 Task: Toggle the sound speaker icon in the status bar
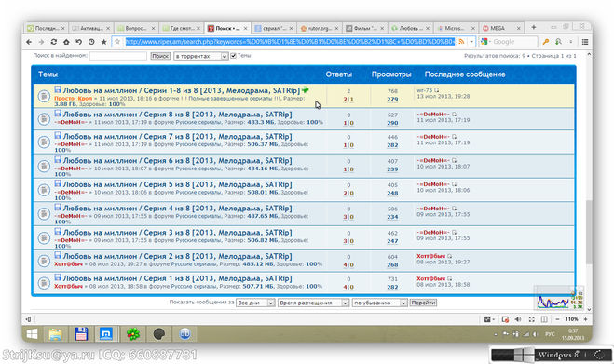coord(518,319)
